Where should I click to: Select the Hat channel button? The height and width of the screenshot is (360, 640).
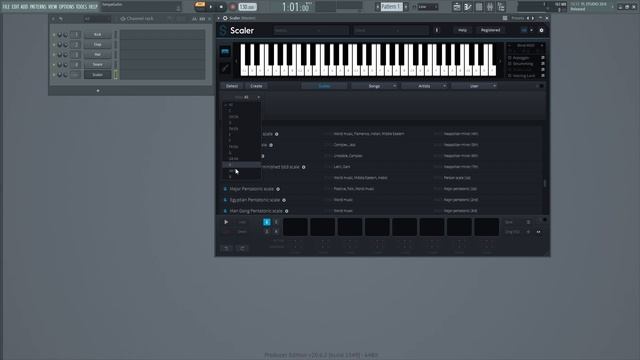tap(98, 54)
